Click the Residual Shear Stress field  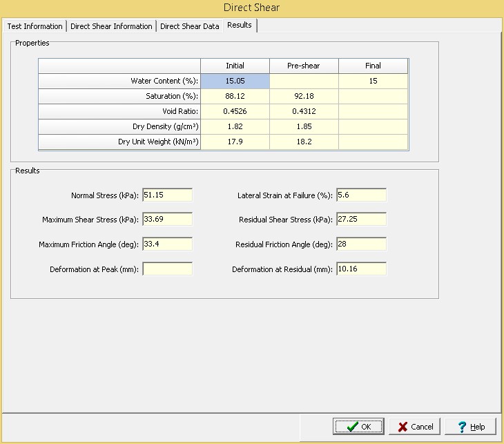coord(361,220)
